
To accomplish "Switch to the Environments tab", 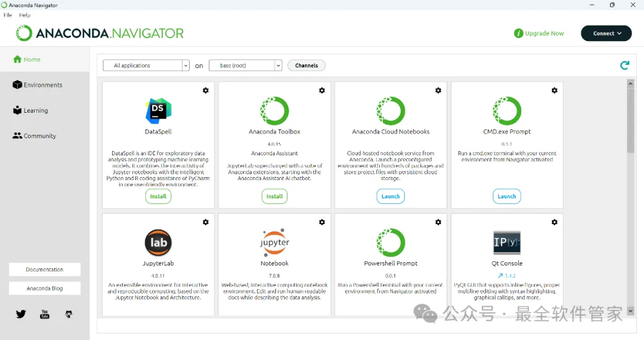I will pyautogui.click(x=44, y=85).
